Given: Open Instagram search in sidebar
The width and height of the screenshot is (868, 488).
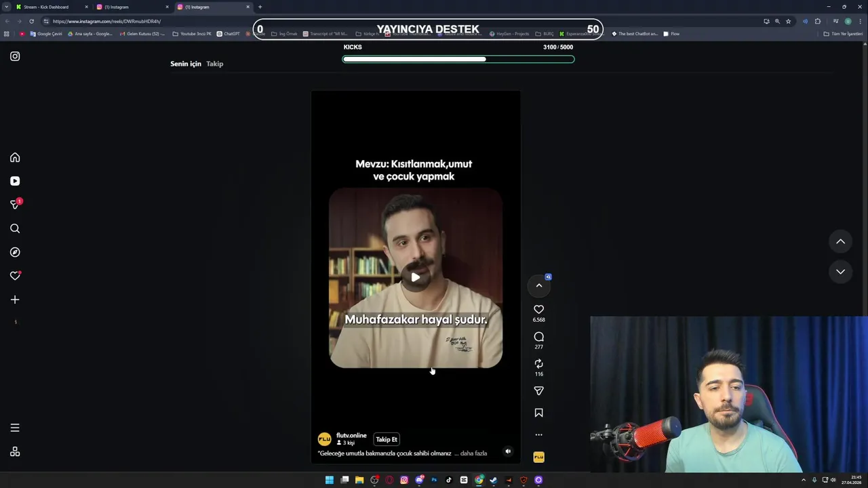Looking at the screenshot, I should click(15, 228).
